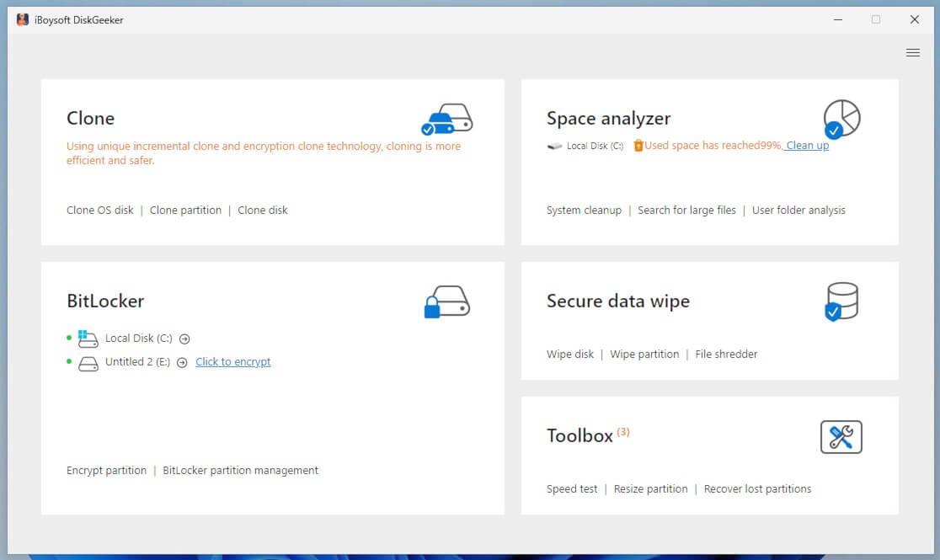Image resolution: width=940 pixels, height=560 pixels.
Task: Toggle the green status dot beside Local Disk (C:)
Action: (70, 338)
